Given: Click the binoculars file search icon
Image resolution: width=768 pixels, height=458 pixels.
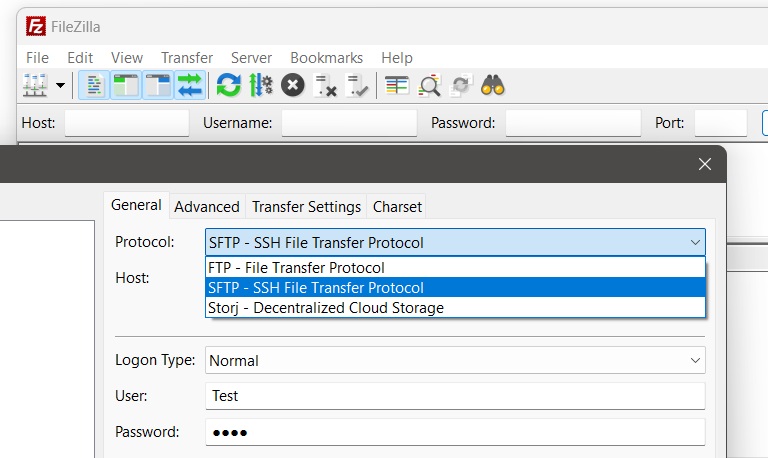Looking at the screenshot, I should (x=492, y=86).
